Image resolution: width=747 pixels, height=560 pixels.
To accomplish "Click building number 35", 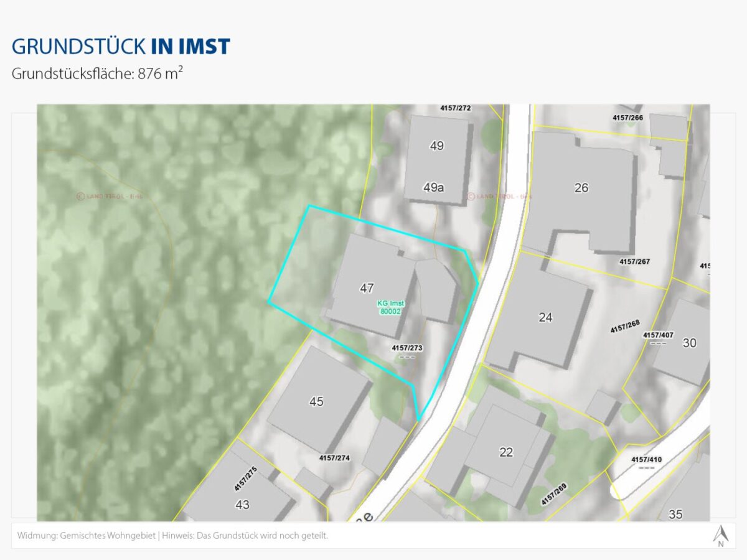I will click(x=675, y=514).
